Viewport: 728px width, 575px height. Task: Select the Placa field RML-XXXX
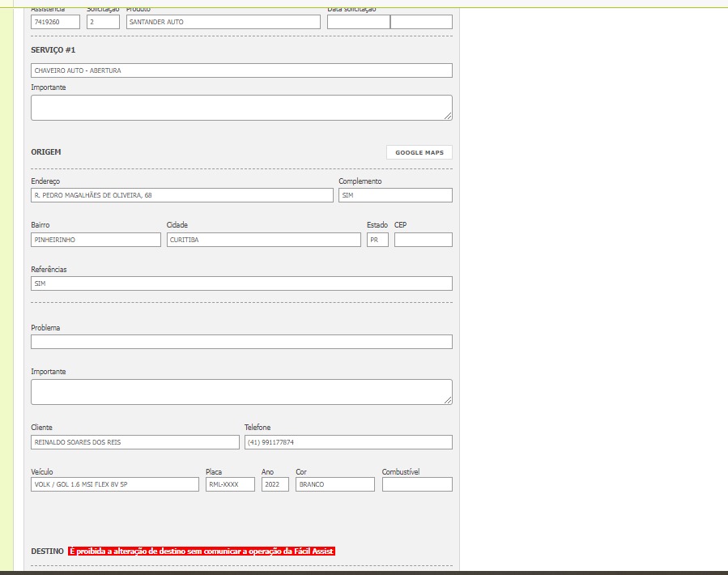pyautogui.click(x=230, y=484)
